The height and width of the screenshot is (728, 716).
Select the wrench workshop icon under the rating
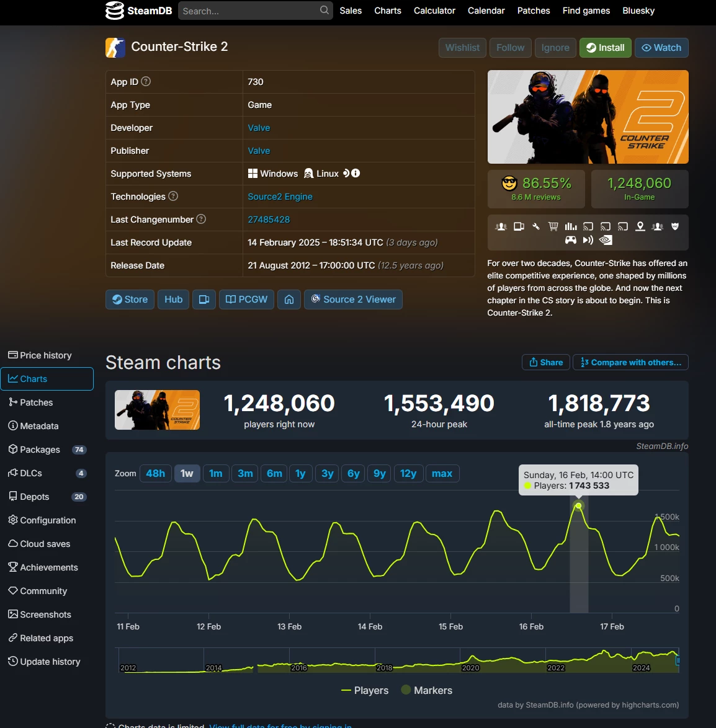tap(536, 227)
